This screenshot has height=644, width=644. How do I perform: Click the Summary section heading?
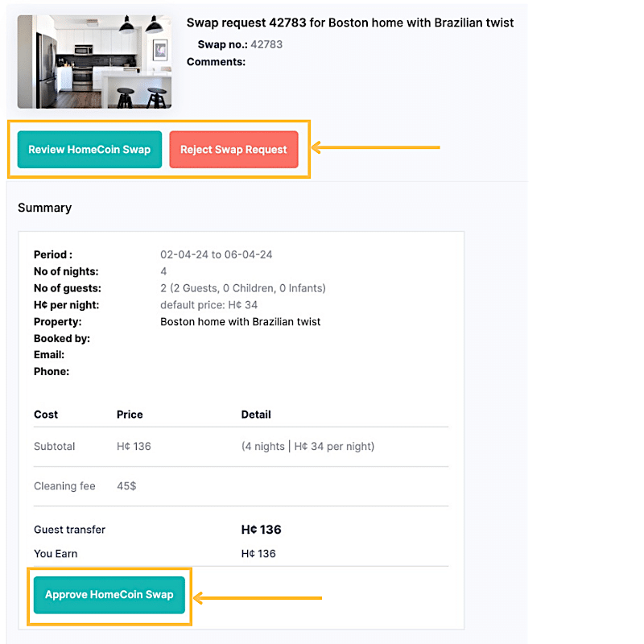click(44, 208)
